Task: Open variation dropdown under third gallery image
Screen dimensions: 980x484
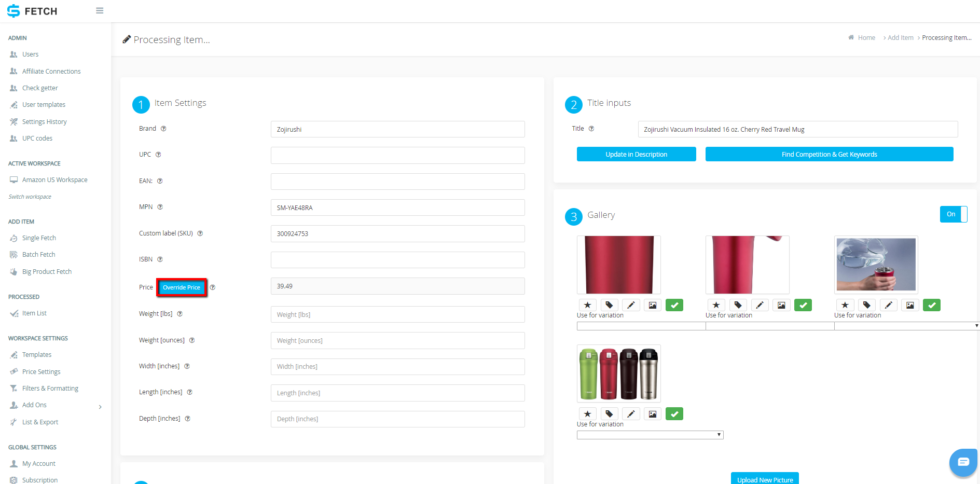Action: click(907, 326)
